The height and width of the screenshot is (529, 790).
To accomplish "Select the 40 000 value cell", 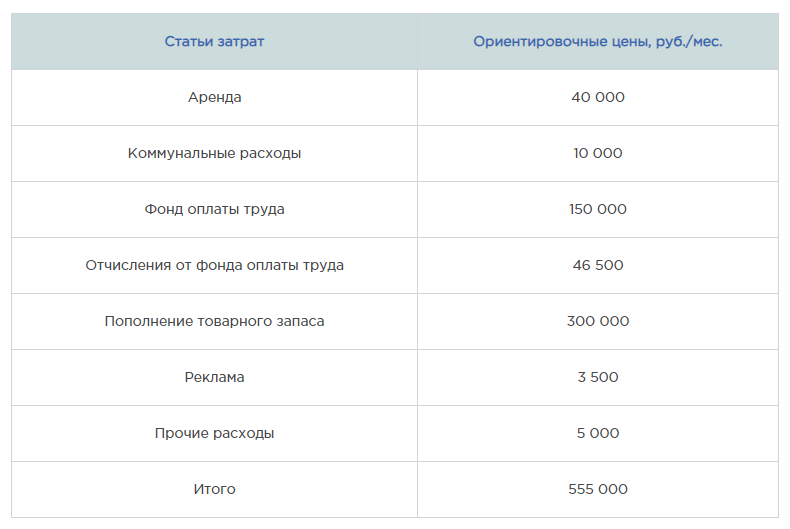I will coord(598,98).
